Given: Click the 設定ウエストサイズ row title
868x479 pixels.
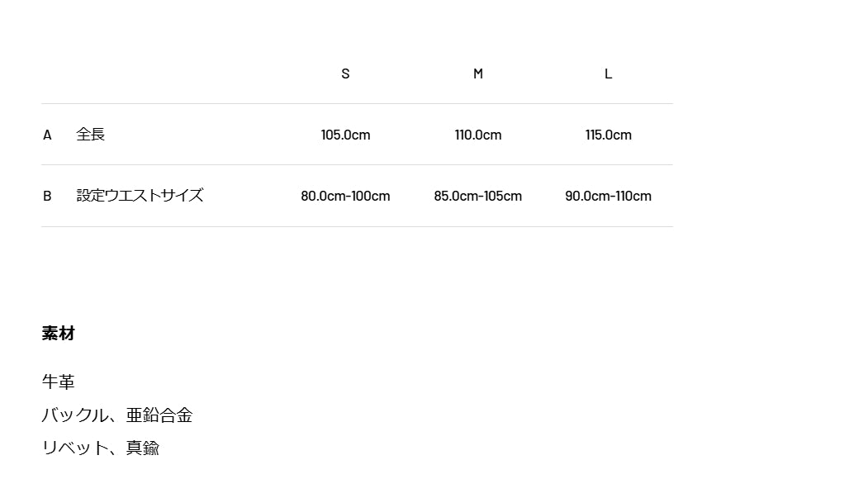Looking at the screenshot, I should coord(140,196).
